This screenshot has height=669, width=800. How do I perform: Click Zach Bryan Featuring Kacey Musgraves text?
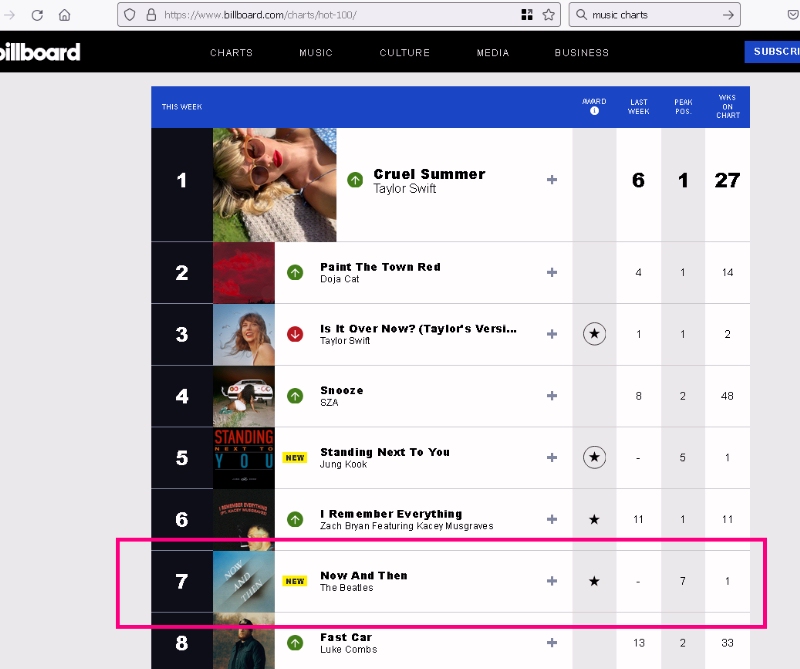(407, 526)
